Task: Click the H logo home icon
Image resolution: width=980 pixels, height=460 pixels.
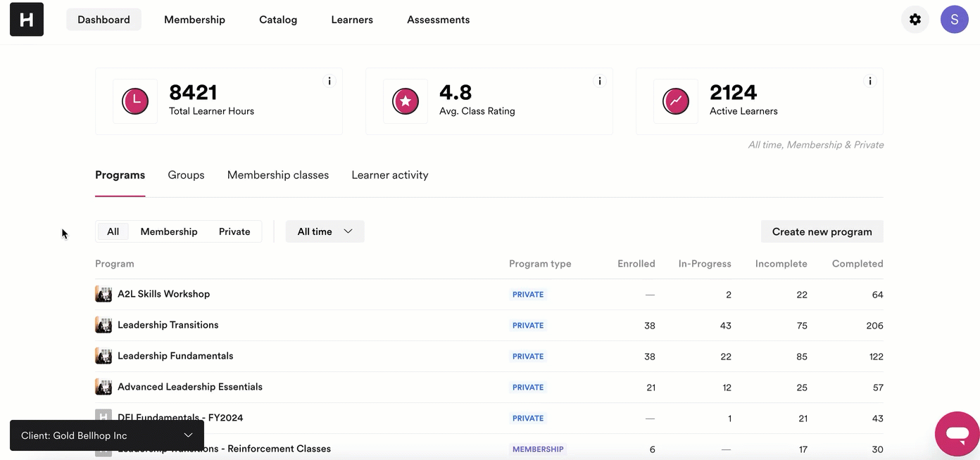Action: coord(27,20)
